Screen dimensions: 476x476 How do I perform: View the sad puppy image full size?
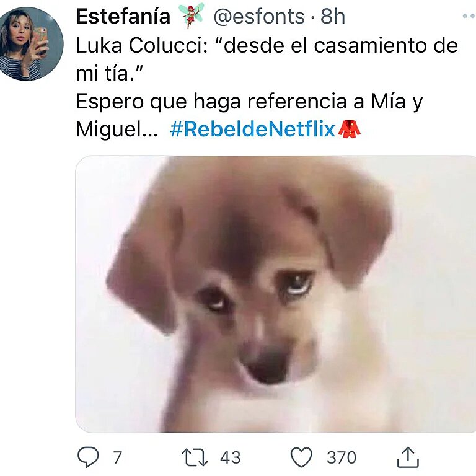pyautogui.click(x=276, y=294)
